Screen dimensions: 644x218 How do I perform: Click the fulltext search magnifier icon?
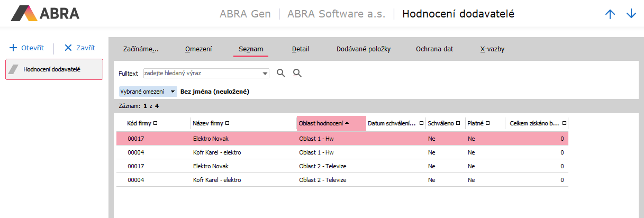(x=281, y=73)
